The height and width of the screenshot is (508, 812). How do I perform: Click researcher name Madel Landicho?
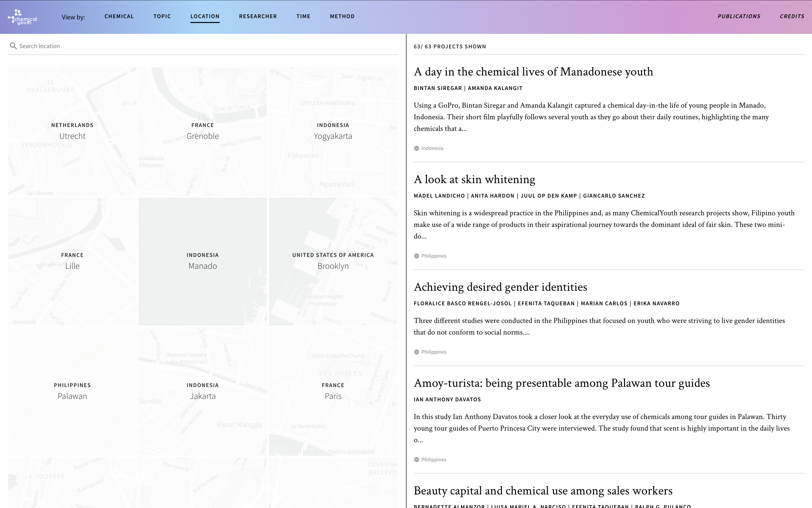439,195
